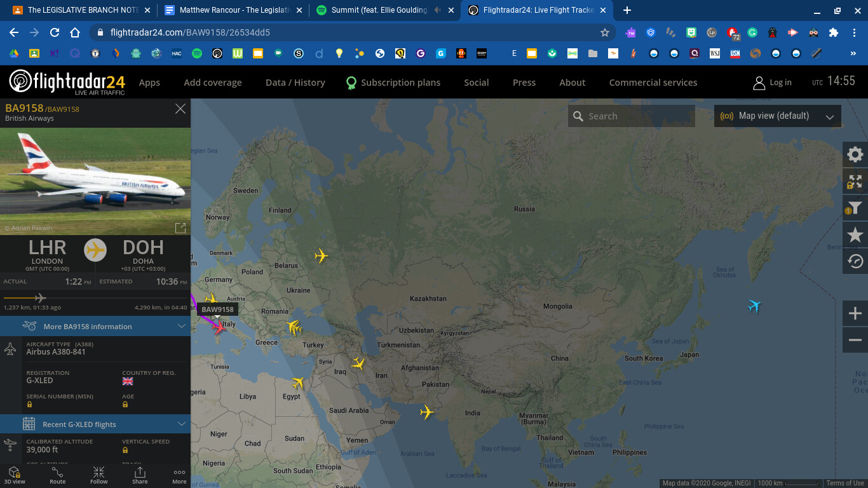Open aircraft photo in new window
Image resolution: width=868 pixels, height=488 pixels.
tap(180, 227)
